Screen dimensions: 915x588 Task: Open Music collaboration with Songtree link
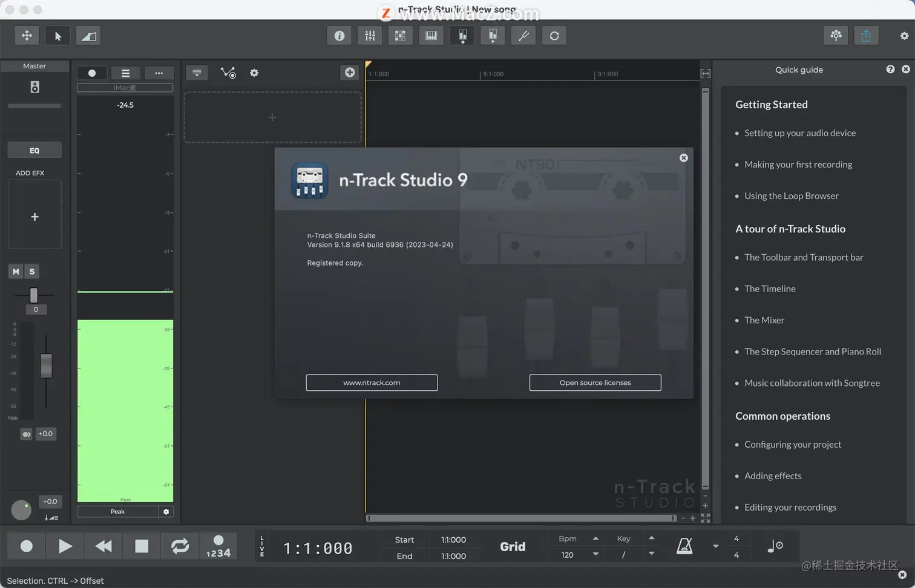pos(812,383)
